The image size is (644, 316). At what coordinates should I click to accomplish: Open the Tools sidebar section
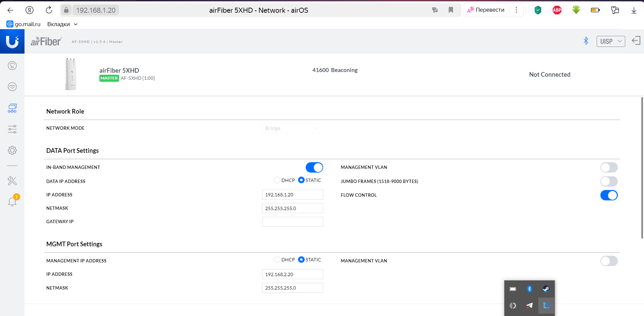(12, 181)
